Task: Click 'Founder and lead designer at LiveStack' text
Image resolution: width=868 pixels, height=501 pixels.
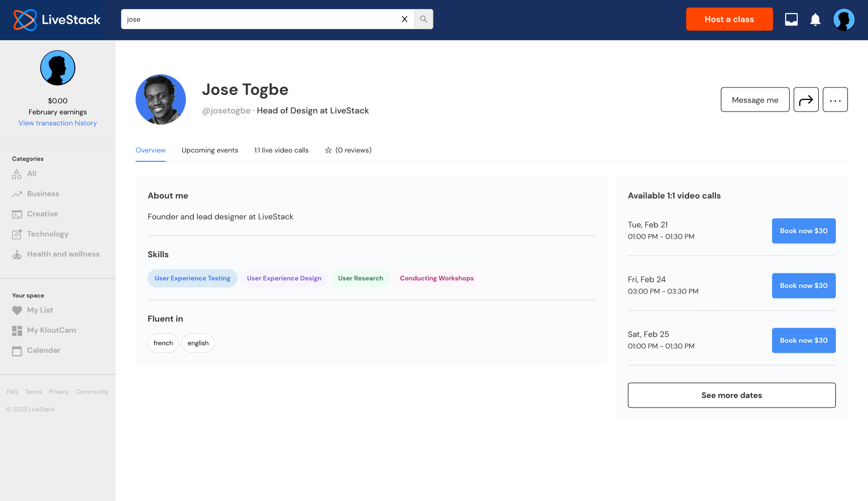Action: pos(221,217)
